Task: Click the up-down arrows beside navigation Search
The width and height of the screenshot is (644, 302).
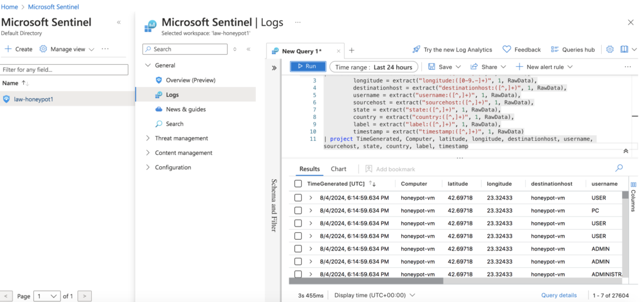Action: pos(235,49)
